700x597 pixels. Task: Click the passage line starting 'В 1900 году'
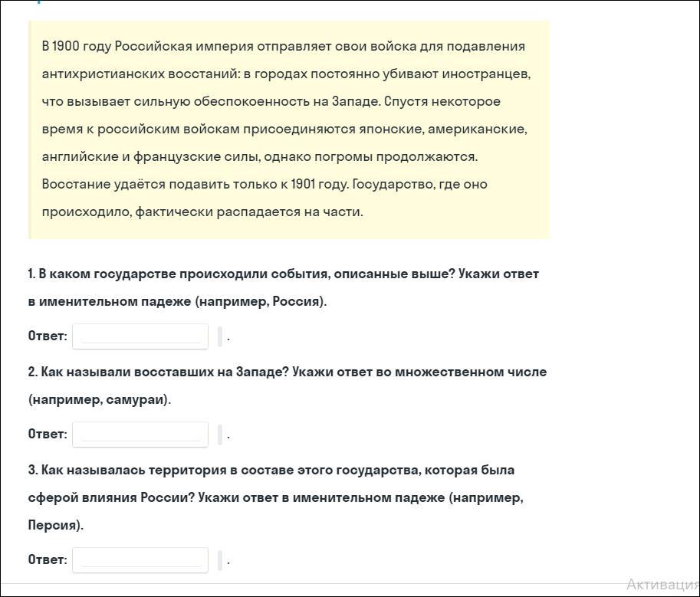[283, 47]
